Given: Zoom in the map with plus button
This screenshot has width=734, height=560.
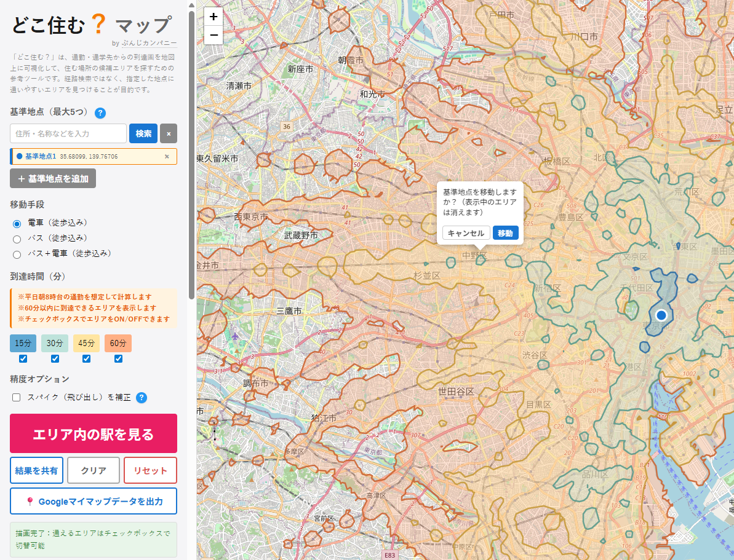Looking at the screenshot, I should (213, 17).
